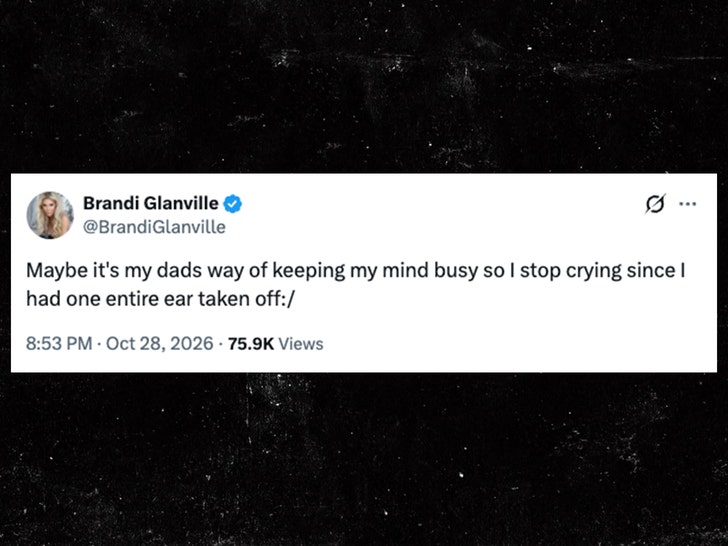Click the black textured background below tweet
728x546 pixels.
click(364, 460)
